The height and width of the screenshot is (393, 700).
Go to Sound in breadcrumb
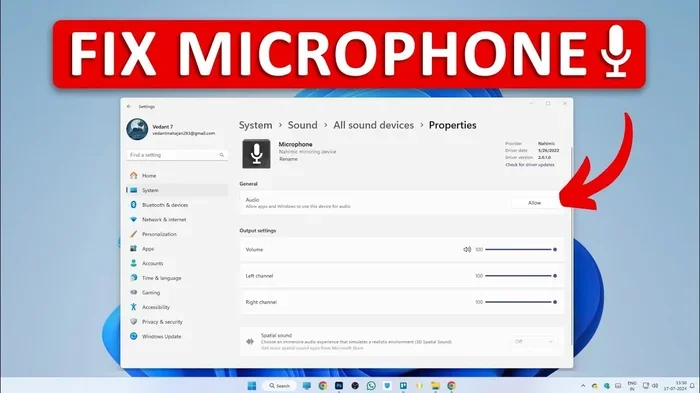point(303,125)
